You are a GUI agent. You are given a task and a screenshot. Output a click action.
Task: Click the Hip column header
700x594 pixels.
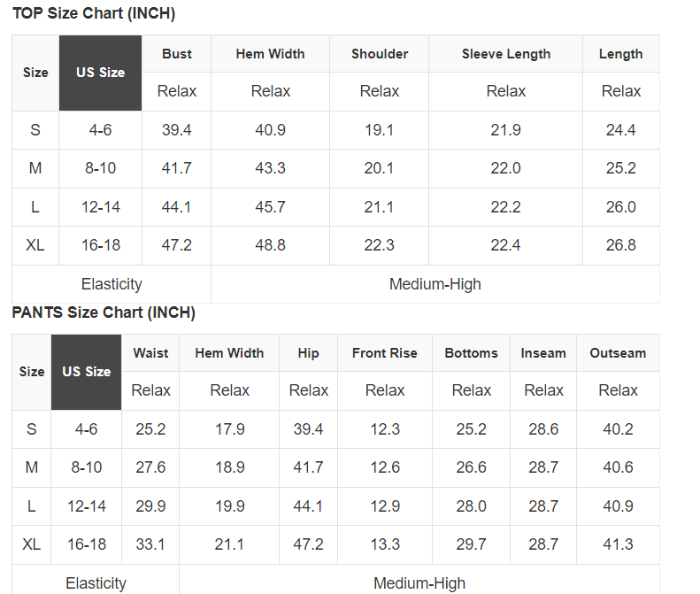pyautogui.click(x=308, y=353)
